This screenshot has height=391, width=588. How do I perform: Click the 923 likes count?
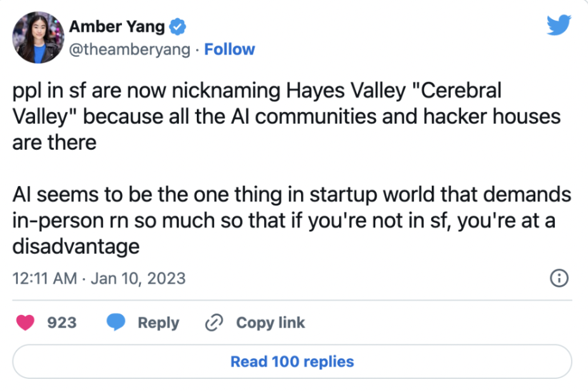pyautogui.click(x=62, y=322)
